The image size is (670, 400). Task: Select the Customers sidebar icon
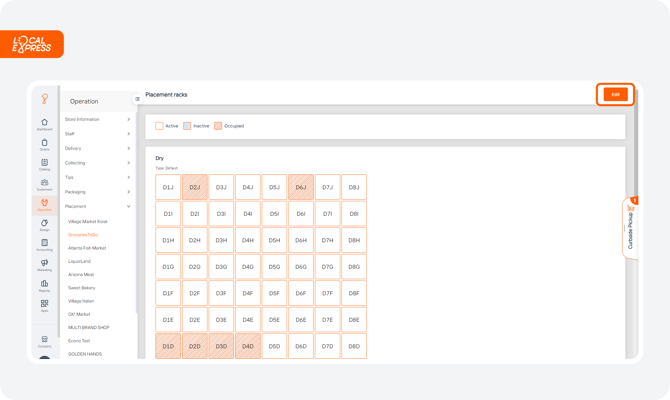(45, 184)
